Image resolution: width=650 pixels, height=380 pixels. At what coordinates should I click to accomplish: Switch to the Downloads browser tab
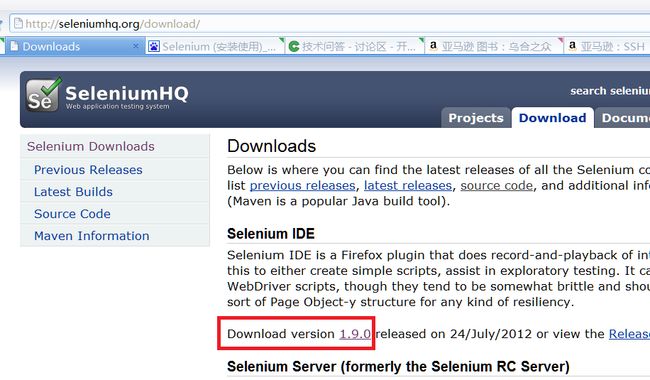[x=74, y=46]
